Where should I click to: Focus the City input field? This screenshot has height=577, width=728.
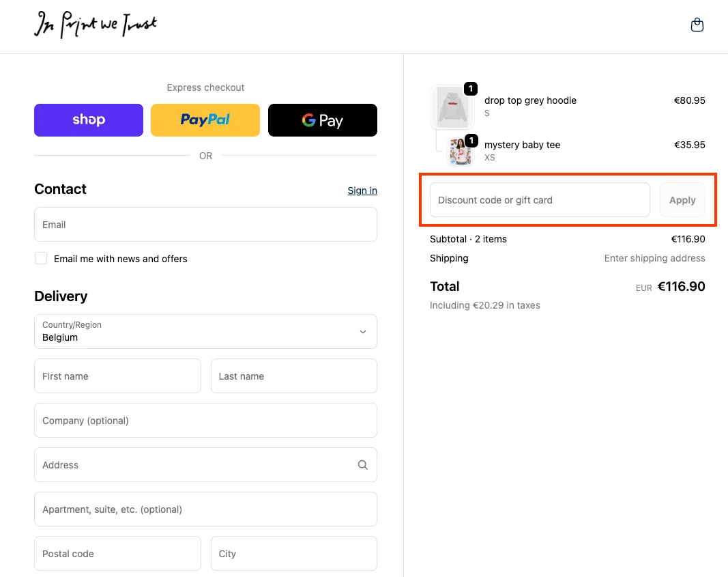coord(293,554)
